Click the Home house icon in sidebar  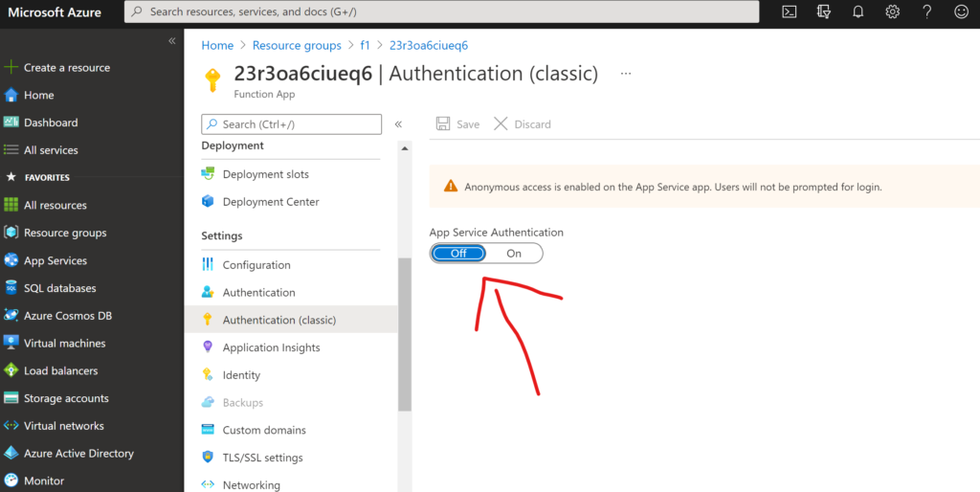[x=11, y=95]
